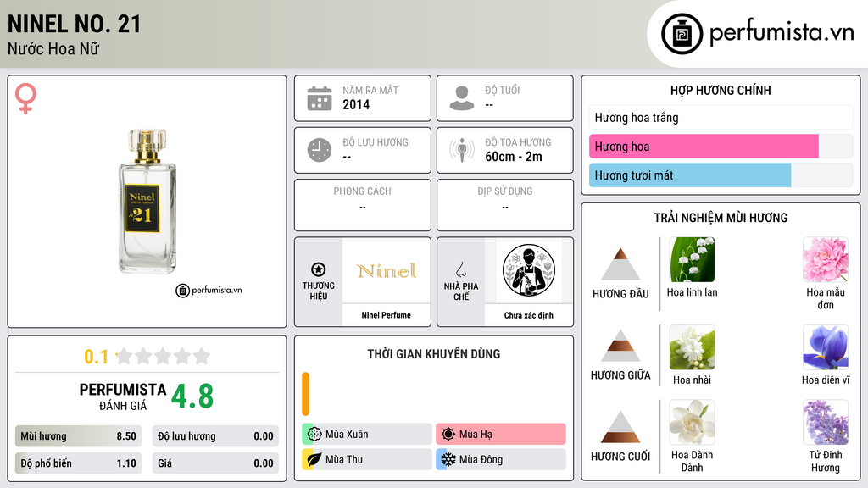The width and height of the screenshot is (868, 488).
Task: Click the Hương giữa pyramid icon
Action: point(620,346)
